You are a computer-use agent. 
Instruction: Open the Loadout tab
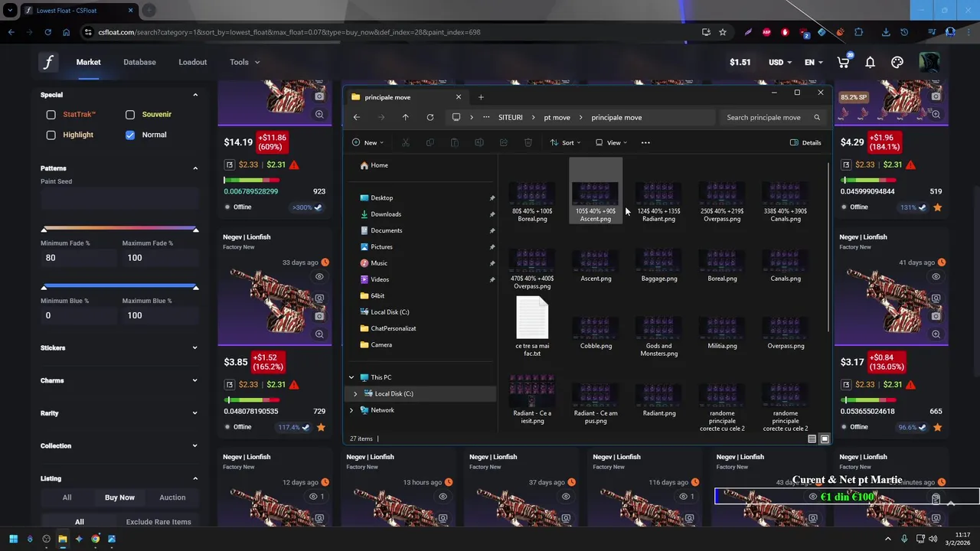coord(192,62)
